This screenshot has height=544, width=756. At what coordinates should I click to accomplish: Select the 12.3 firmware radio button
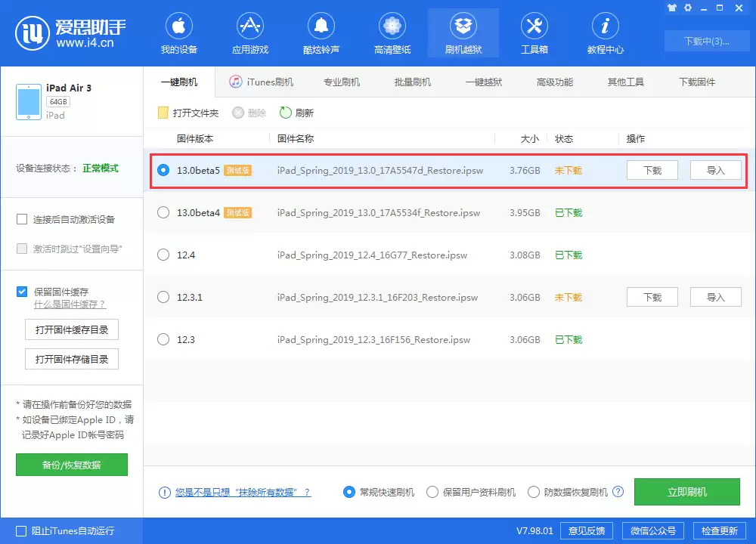click(x=163, y=339)
